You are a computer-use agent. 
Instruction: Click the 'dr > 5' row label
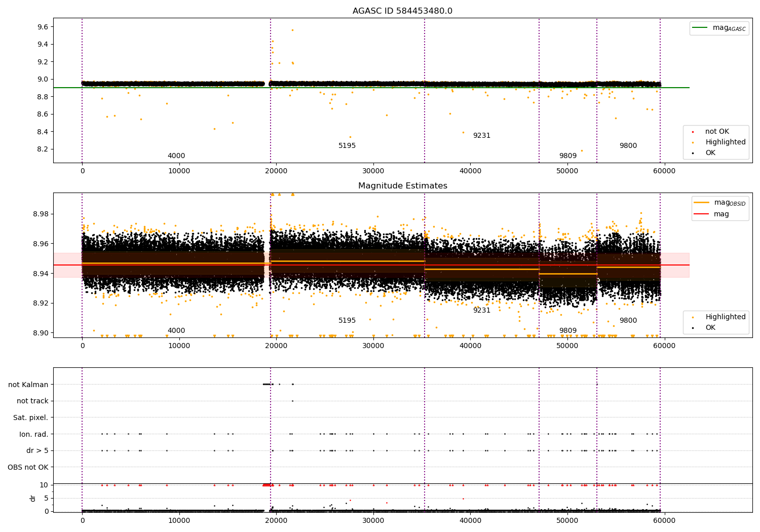[x=37, y=451]
